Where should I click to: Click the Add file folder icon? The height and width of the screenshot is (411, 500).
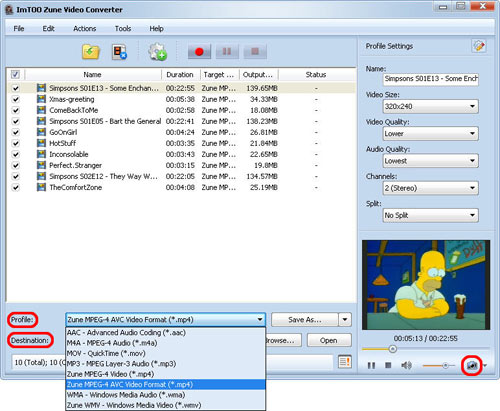click(x=91, y=52)
